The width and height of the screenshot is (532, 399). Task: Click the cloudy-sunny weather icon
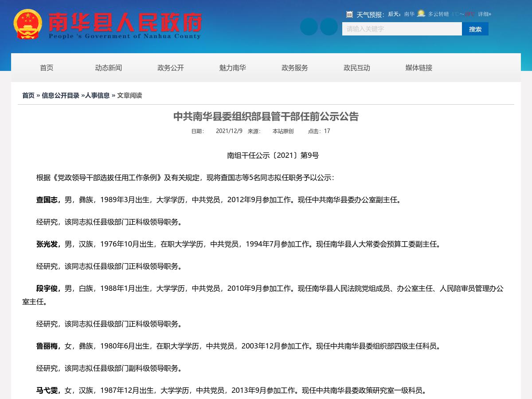point(421,14)
